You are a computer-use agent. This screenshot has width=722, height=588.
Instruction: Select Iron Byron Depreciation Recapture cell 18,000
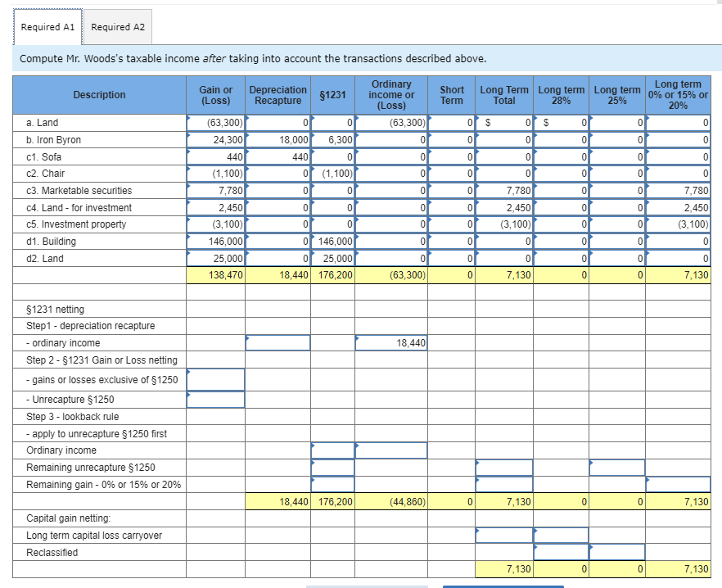click(278, 139)
